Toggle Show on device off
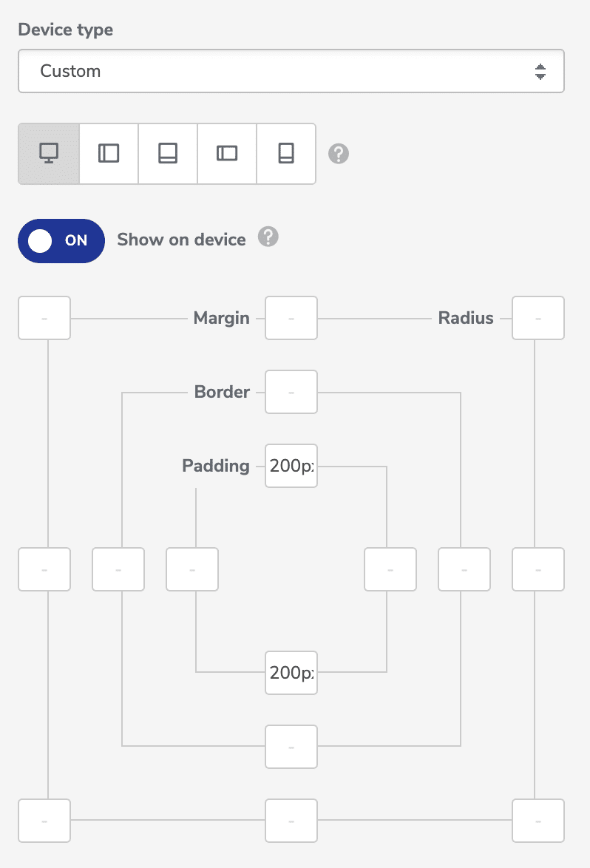 61,240
